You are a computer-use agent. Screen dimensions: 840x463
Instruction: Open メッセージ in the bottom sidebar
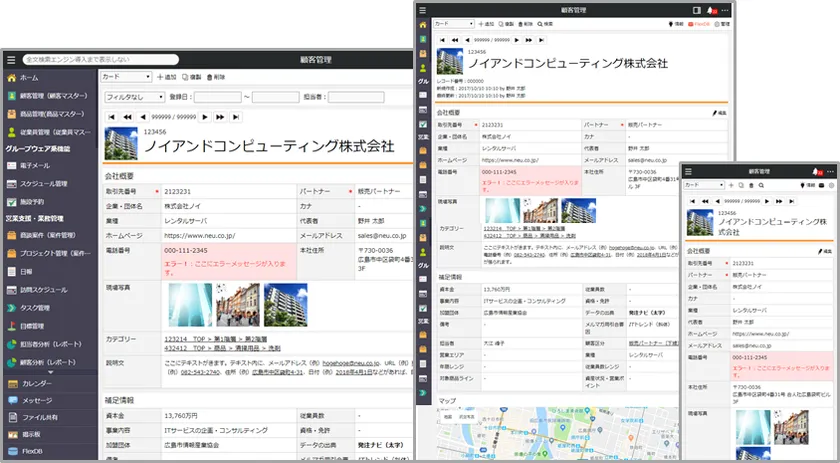37,401
